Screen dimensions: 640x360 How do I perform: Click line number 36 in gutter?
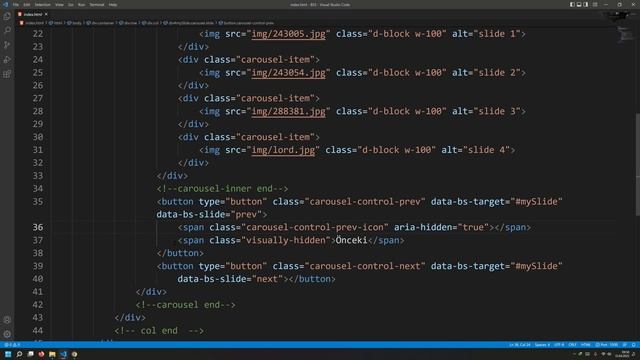[x=38, y=227]
